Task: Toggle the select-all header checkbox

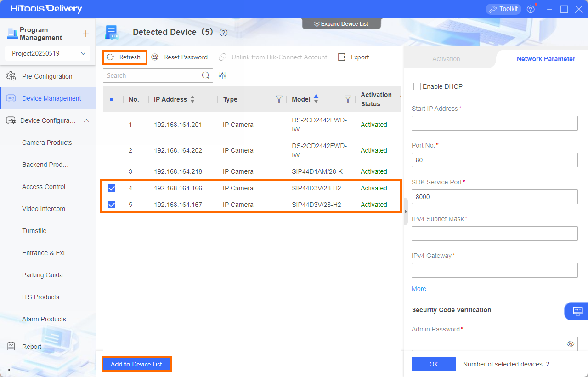Action: [112, 99]
